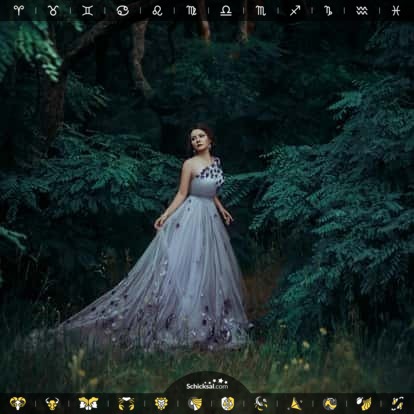Select the Libra scales glyph

[x=226, y=11]
